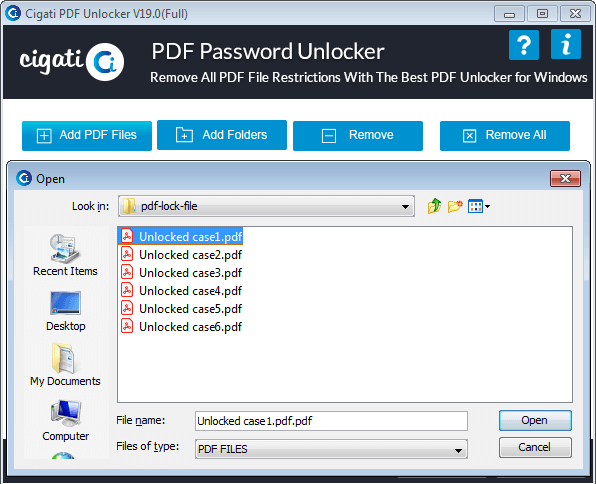
Task: Open the Help question mark icon
Action: 524,45
